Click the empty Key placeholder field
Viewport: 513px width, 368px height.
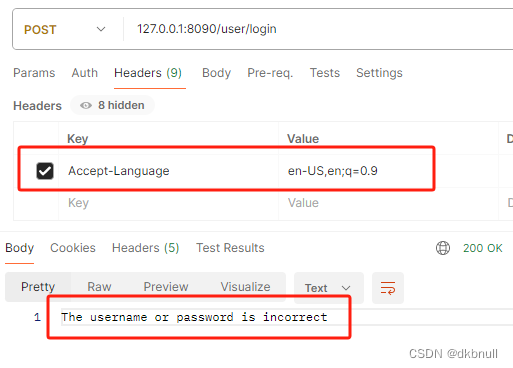[x=168, y=203]
